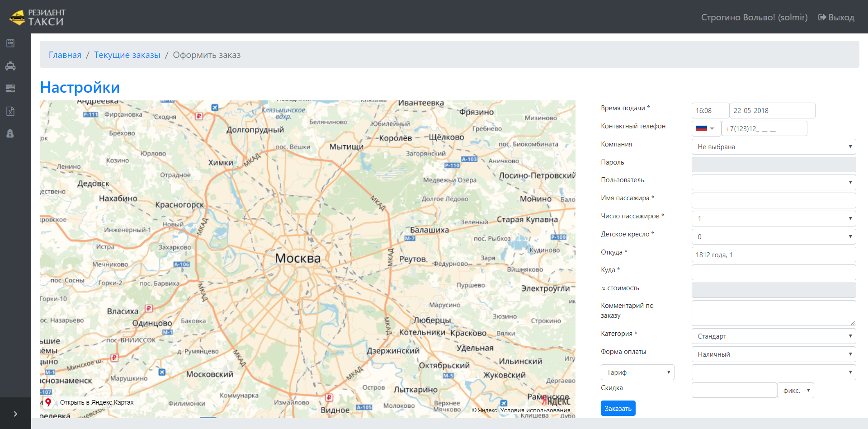Open the Категория dropdown set to Стандарт
Image resolution: width=868 pixels, height=429 pixels.
pyautogui.click(x=773, y=336)
